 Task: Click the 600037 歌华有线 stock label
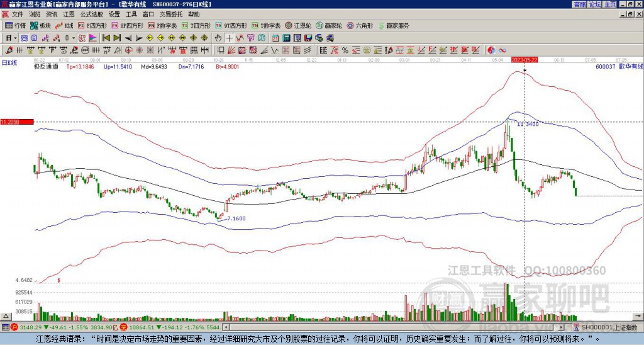point(619,66)
